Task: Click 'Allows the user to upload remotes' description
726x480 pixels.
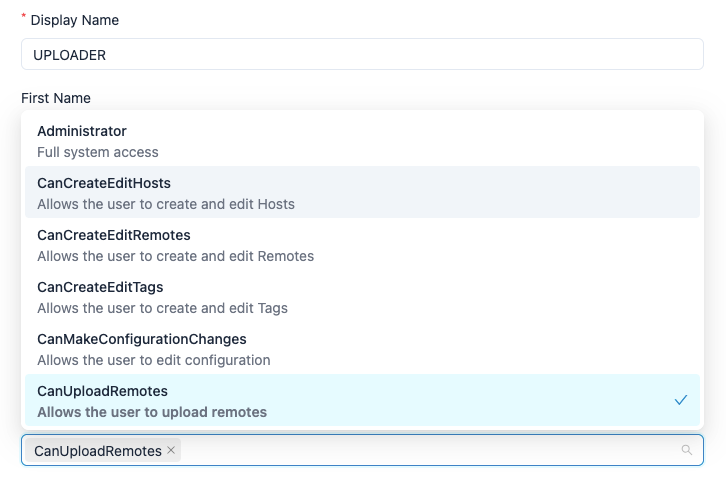Action: (x=152, y=412)
